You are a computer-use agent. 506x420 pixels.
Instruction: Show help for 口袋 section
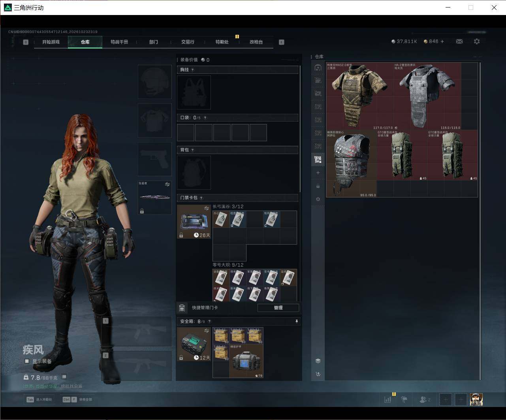coord(205,118)
